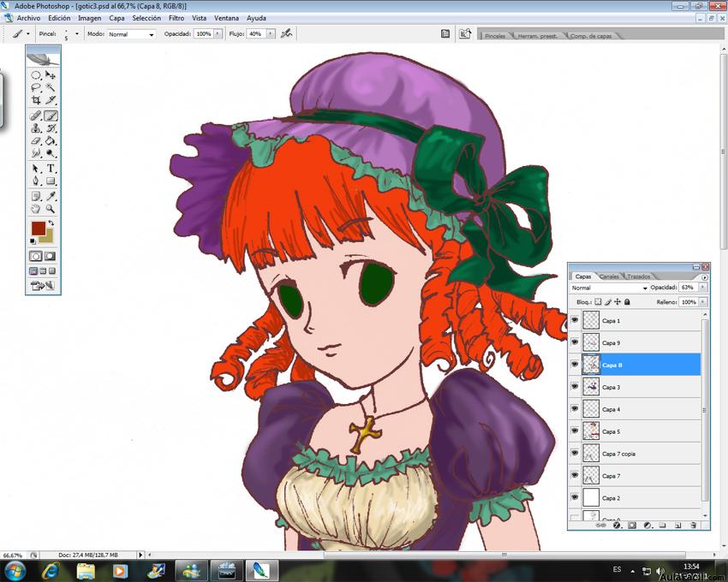Screen dimensions: 728x582
Task: Select the Healing Brush tool
Action: [x=36, y=116]
